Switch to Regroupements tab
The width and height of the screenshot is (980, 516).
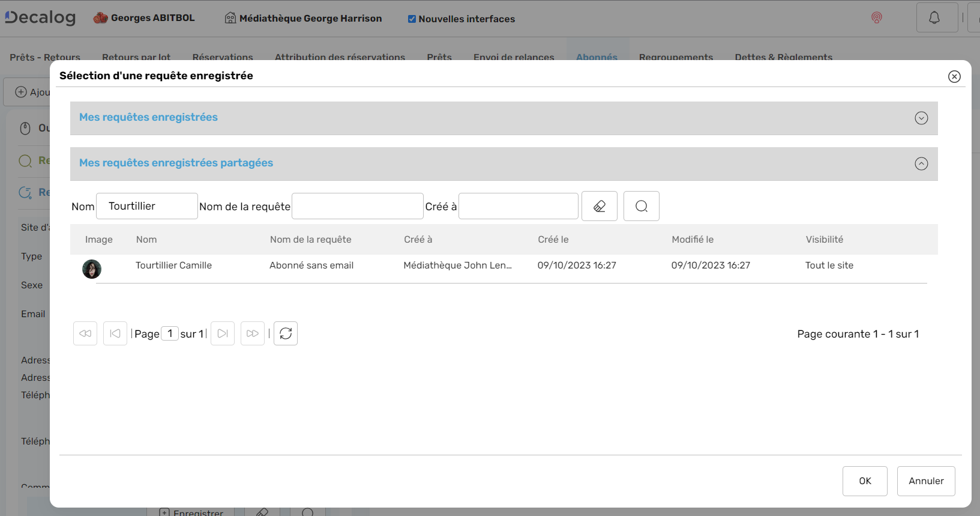[676, 56]
